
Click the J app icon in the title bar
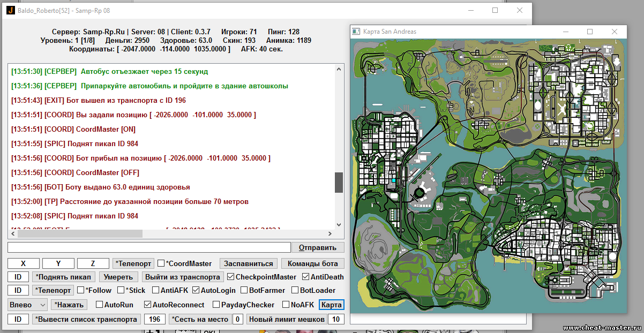10,10
